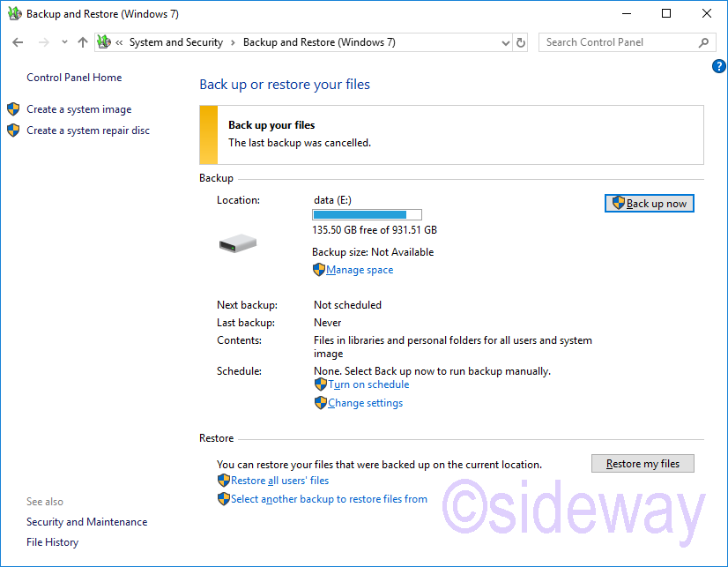Expand hidden breadcrumb chevron in address bar

pos(119,42)
